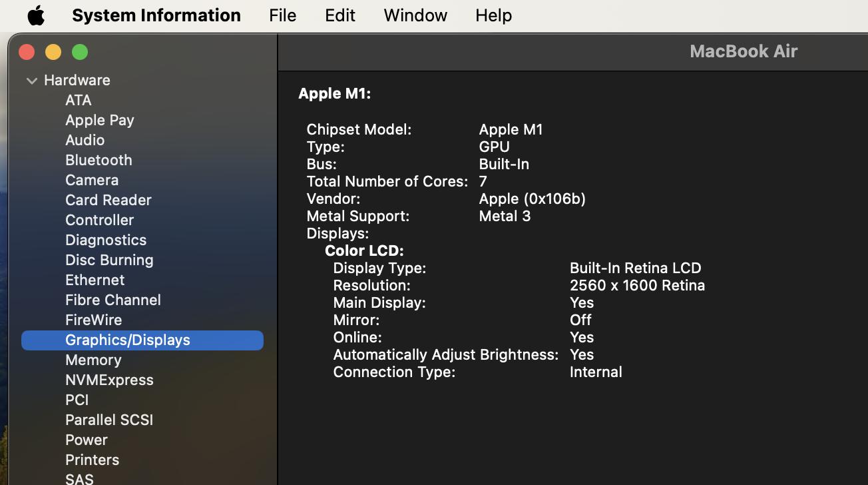Viewport: 868px width, 485px height.
Task: Select Card Reader in the sidebar
Action: click(x=108, y=200)
